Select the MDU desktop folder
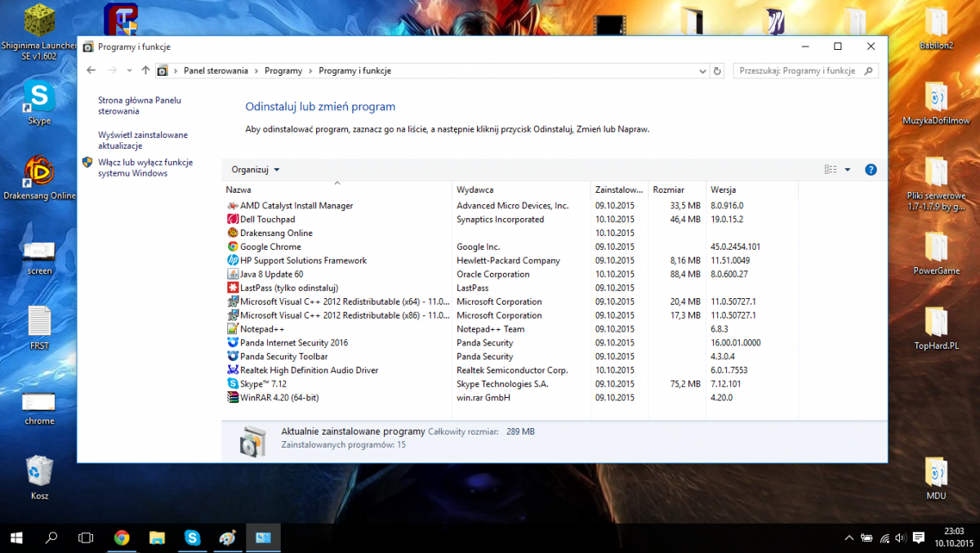The height and width of the screenshot is (553, 980). 936,478
